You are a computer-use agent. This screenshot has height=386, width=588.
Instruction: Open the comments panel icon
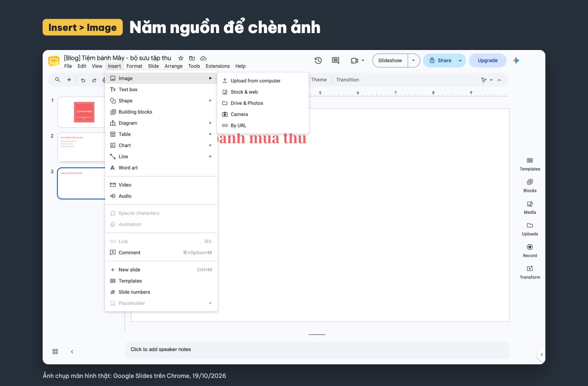tap(336, 61)
